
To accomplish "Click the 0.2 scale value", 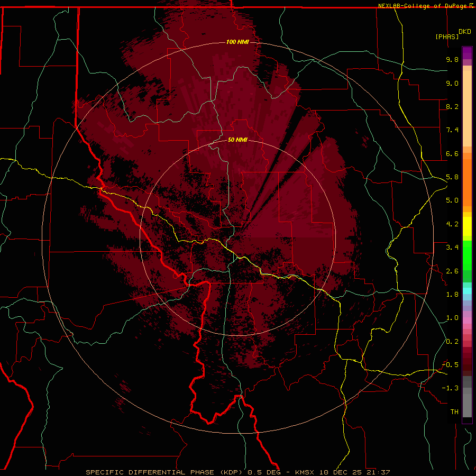I will 452,342.
